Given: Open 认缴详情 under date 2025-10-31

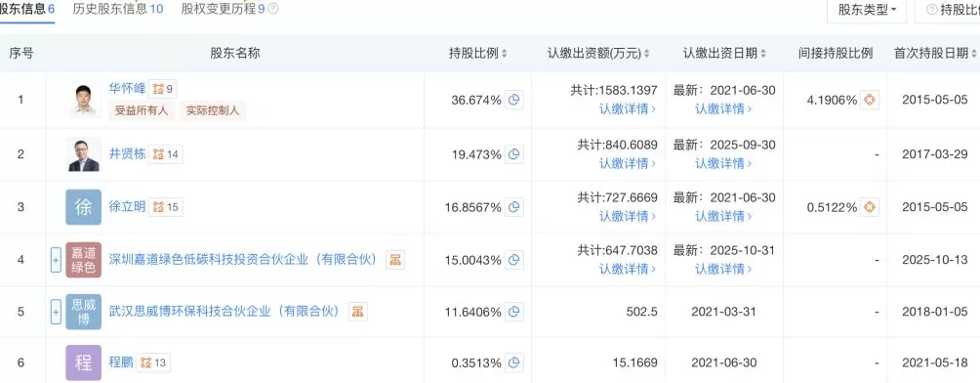Looking at the screenshot, I should tap(723, 269).
